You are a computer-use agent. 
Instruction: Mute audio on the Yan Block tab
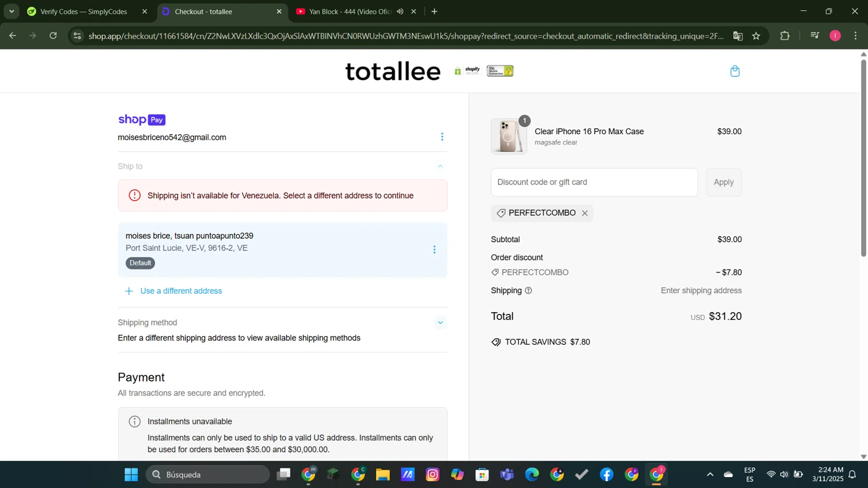coord(400,12)
